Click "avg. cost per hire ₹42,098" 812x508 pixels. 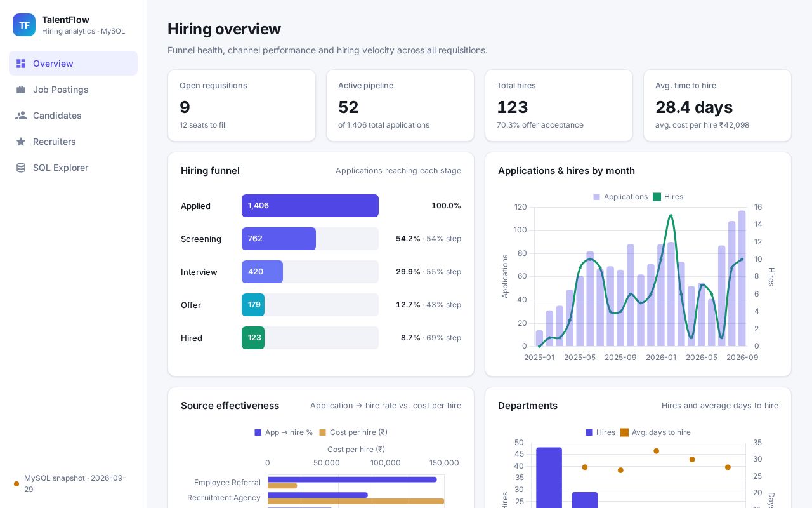702,125
